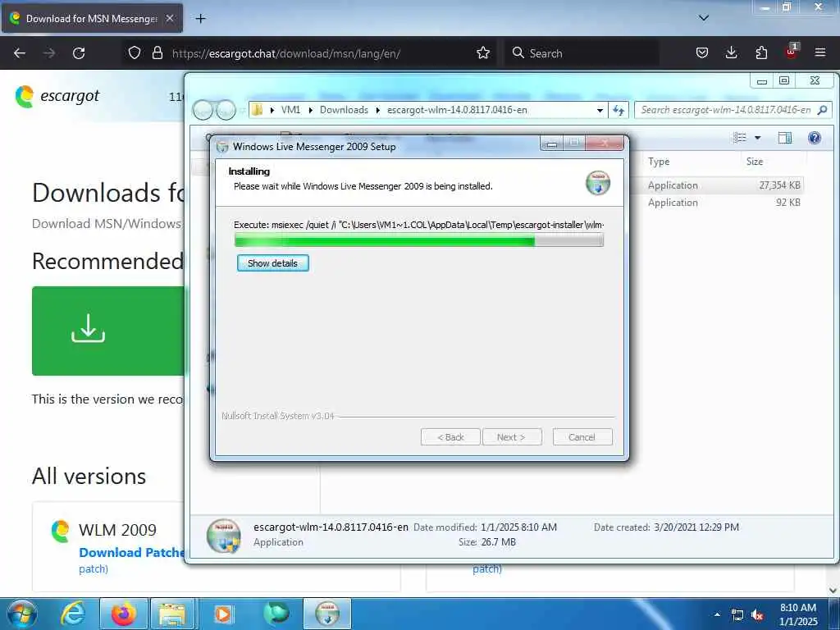The image size is (840, 630).
Task: Click the file icon in Explorer details pane
Action: coord(223,535)
